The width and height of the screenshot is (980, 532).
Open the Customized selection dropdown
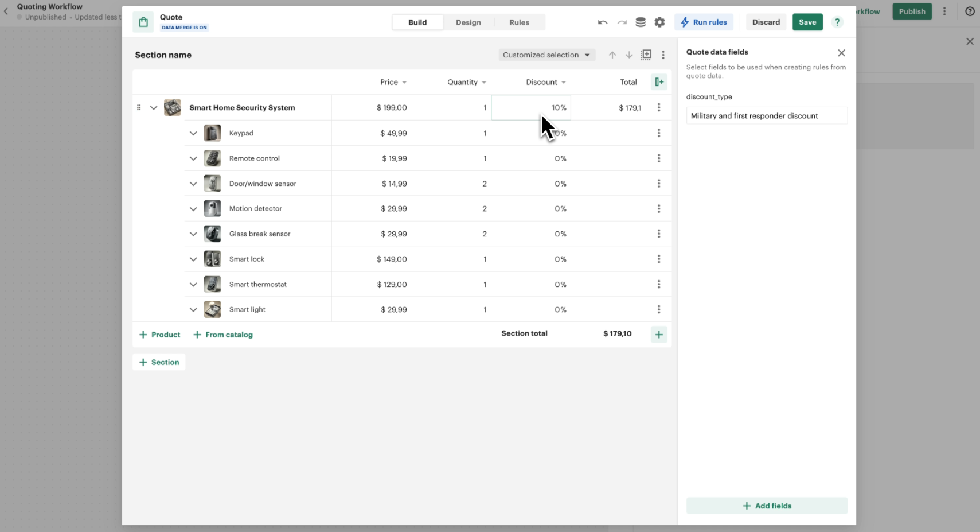click(546, 55)
